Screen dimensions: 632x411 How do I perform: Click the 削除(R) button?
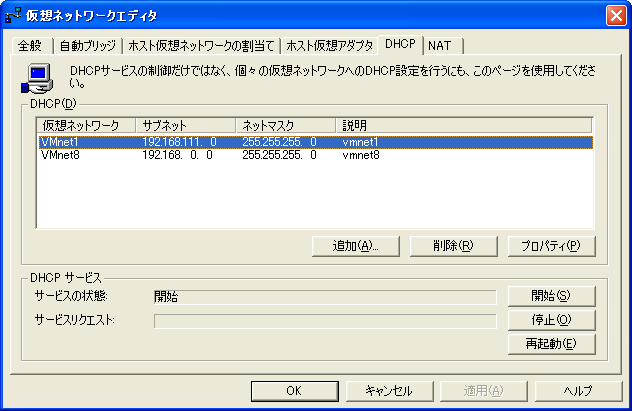453,246
